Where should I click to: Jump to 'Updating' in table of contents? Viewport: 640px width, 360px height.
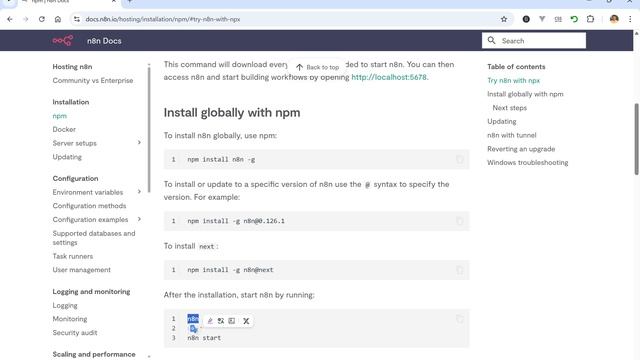(x=502, y=121)
